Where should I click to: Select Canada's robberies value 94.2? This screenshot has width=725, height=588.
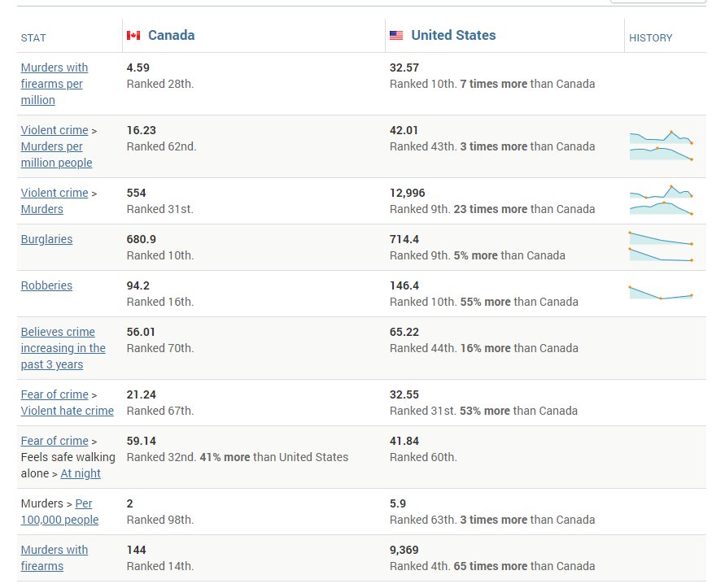138,285
